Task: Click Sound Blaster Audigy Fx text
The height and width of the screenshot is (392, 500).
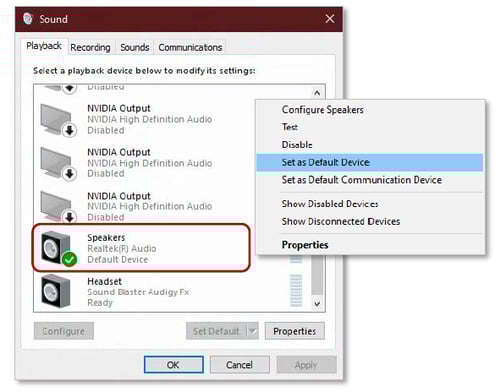Action: [138, 292]
